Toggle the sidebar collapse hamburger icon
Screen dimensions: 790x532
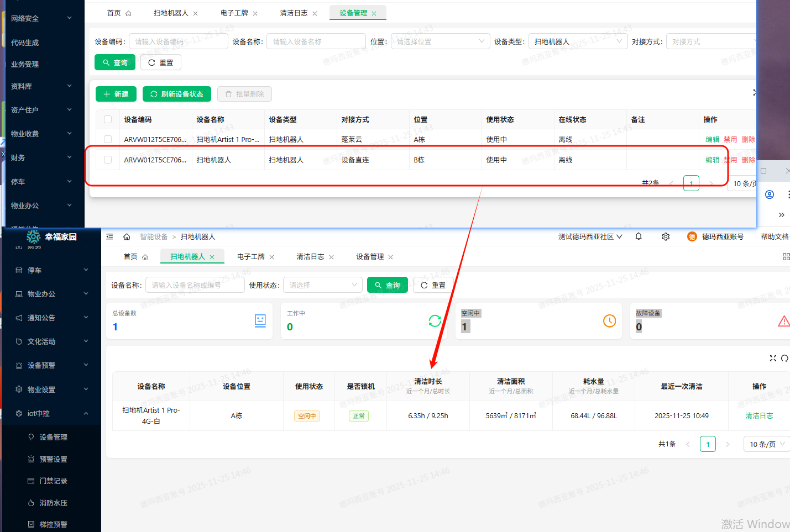109,236
